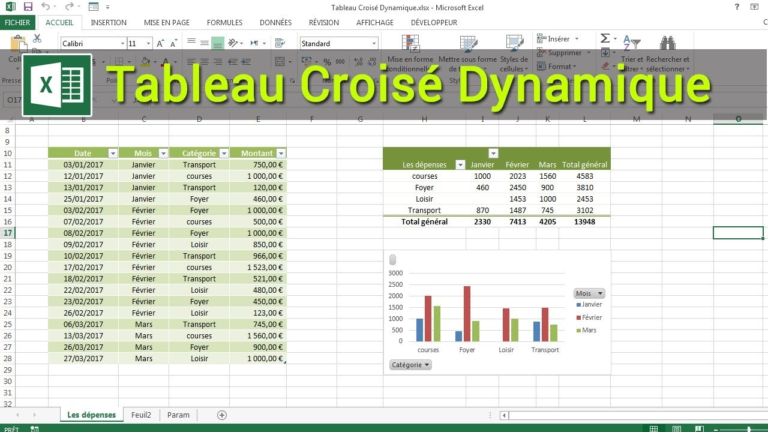Screen dimensions: 768x432
Task: Open Catégorie column filter arrow in table
Action: [x=224, y=153]
